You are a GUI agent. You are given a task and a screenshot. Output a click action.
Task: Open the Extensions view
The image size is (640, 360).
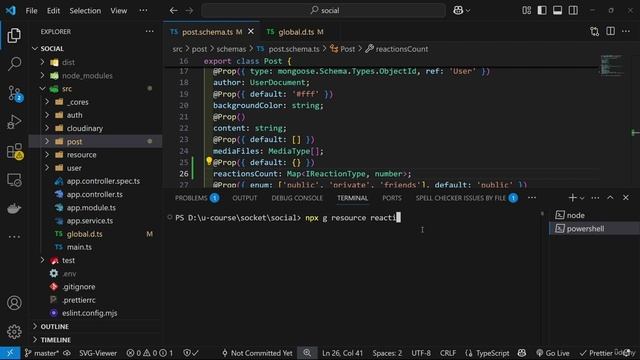[x=15, y=151]
